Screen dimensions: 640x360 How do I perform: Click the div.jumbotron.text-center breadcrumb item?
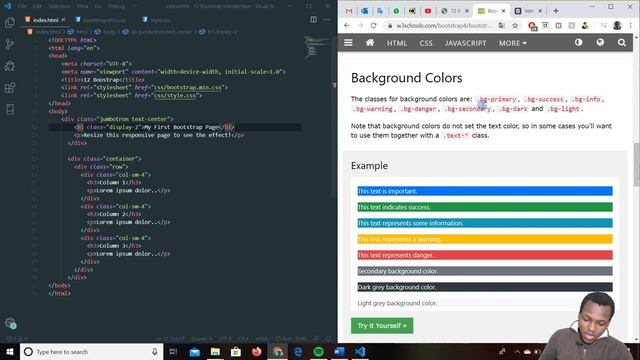click(158, 31)
